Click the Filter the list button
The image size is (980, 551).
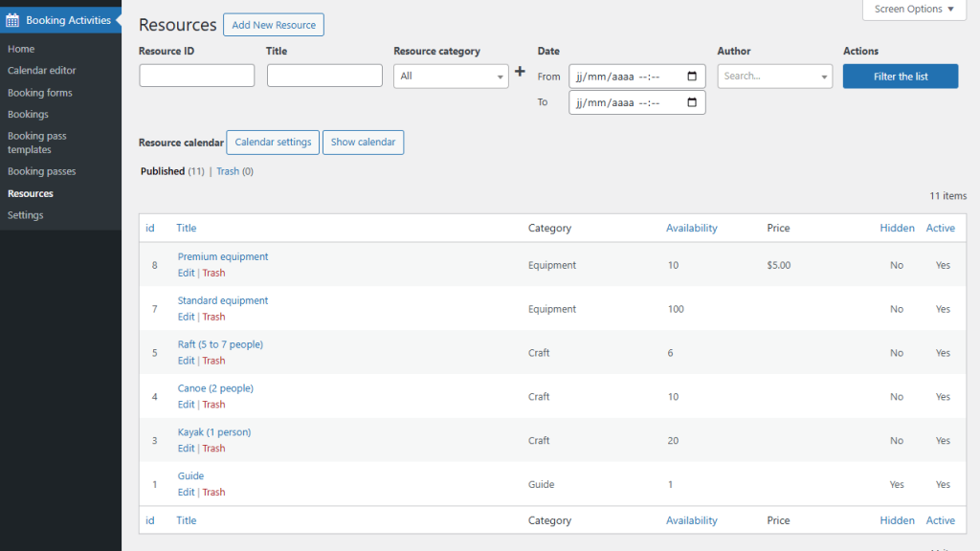(900, 77)
